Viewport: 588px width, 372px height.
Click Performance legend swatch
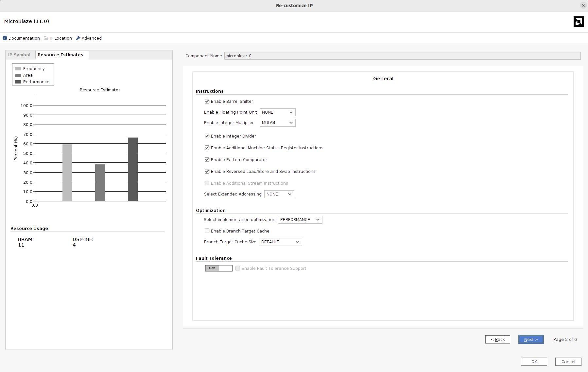pyautogui.click(x=18, y=82)
